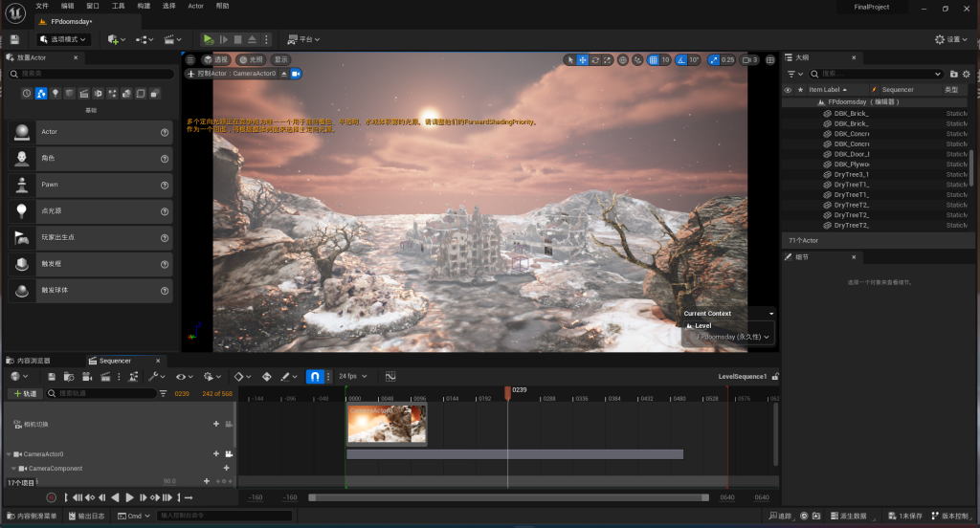Click the 玩家出生点 player start entry
980x528 pixels.
(x=91, y=237)
